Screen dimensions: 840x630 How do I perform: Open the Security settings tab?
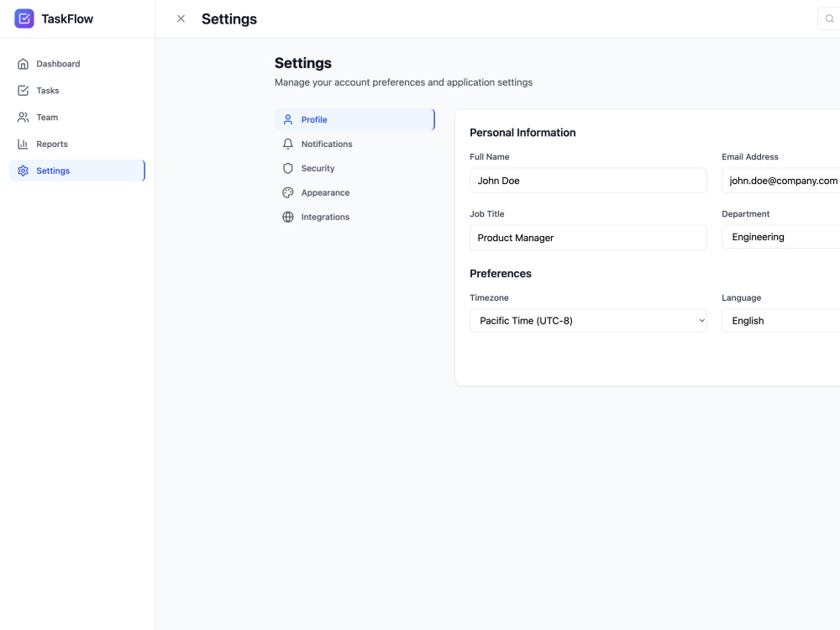click(x=354, y=168)
